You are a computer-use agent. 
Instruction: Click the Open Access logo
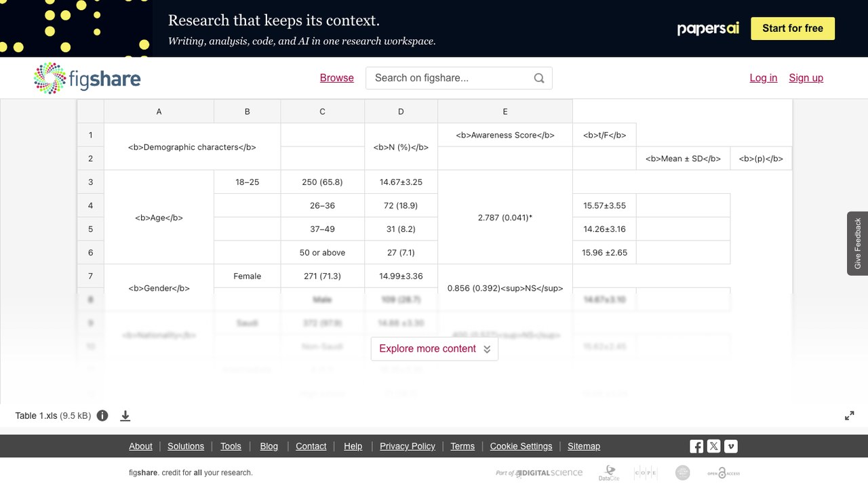(x=724, y=472)
